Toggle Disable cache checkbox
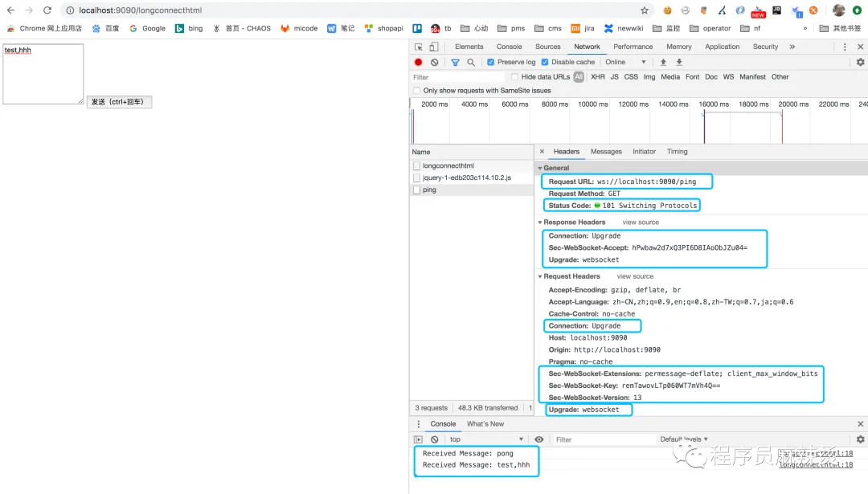This screenshot has height=494, width=868. point(545,62)
